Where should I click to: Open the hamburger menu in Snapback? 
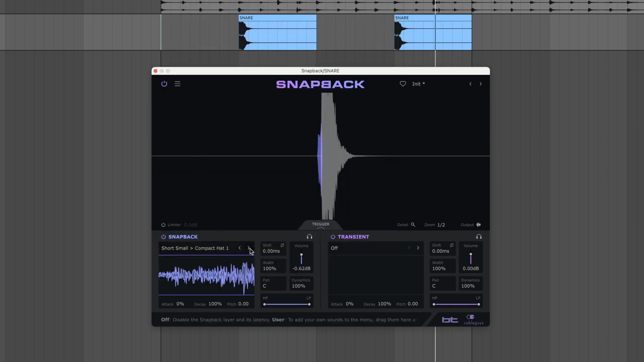point(177,84)
